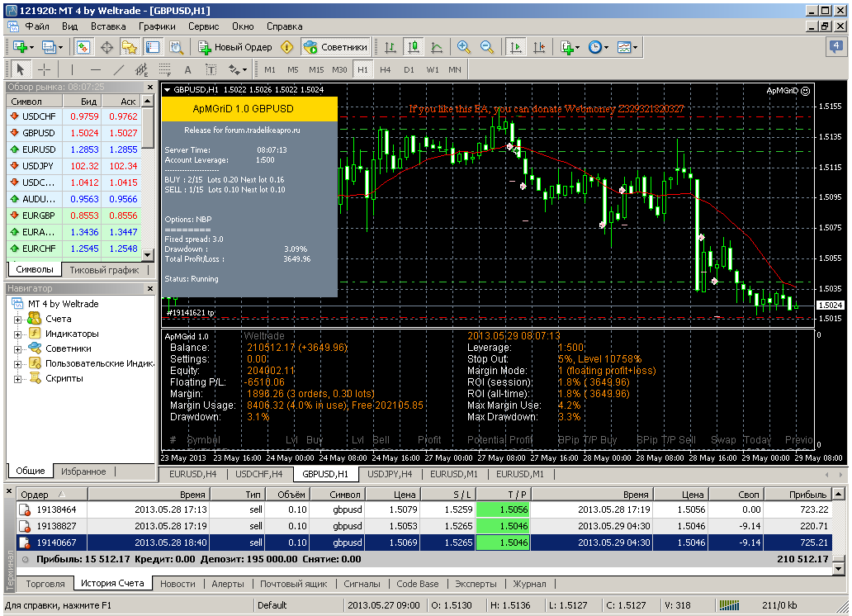Sort history by Ордер column header
852x616 pixels.
52,495
